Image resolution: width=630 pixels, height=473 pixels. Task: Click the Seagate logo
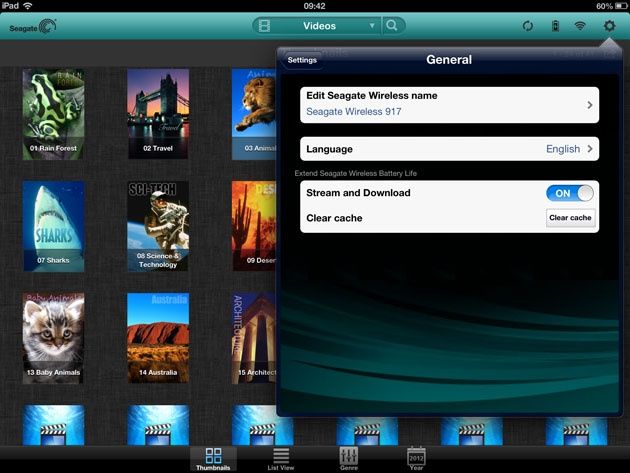point(33,27)
